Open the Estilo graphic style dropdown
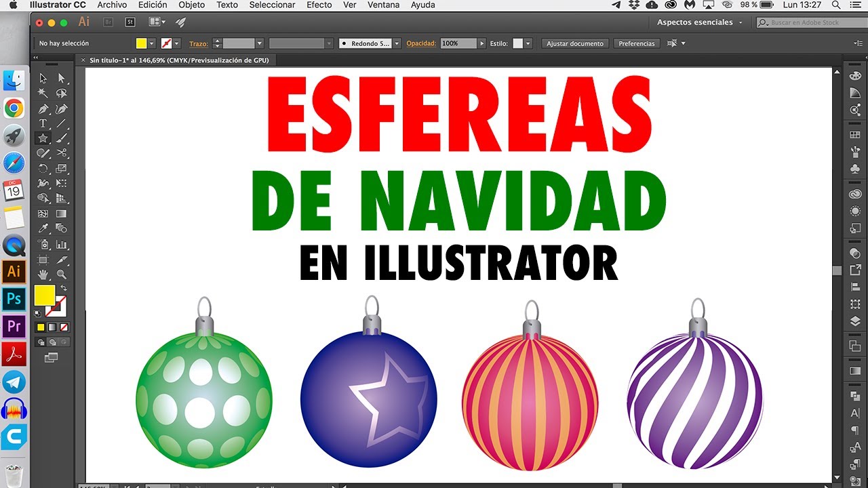The image size is (868, 488). coord(528,43)
